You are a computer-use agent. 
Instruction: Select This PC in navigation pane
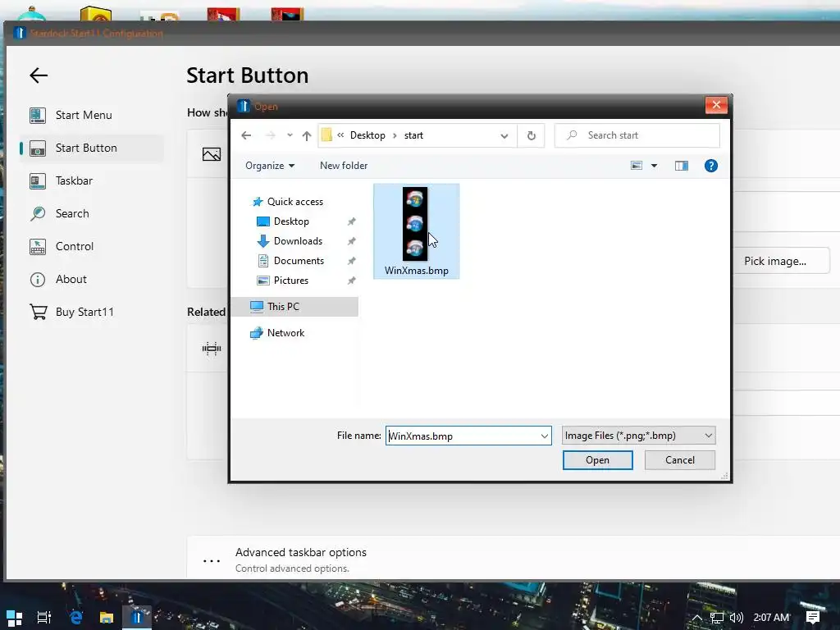pyautogui.click(x=294, y=307)
